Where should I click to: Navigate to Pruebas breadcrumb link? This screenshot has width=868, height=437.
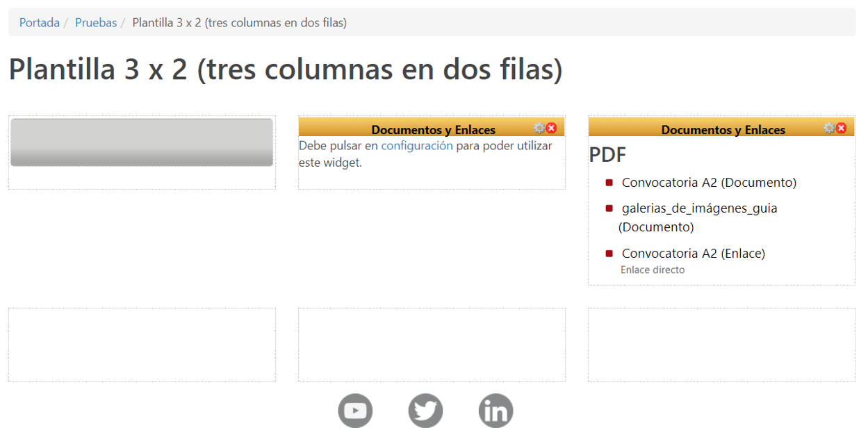coord(96,22)
